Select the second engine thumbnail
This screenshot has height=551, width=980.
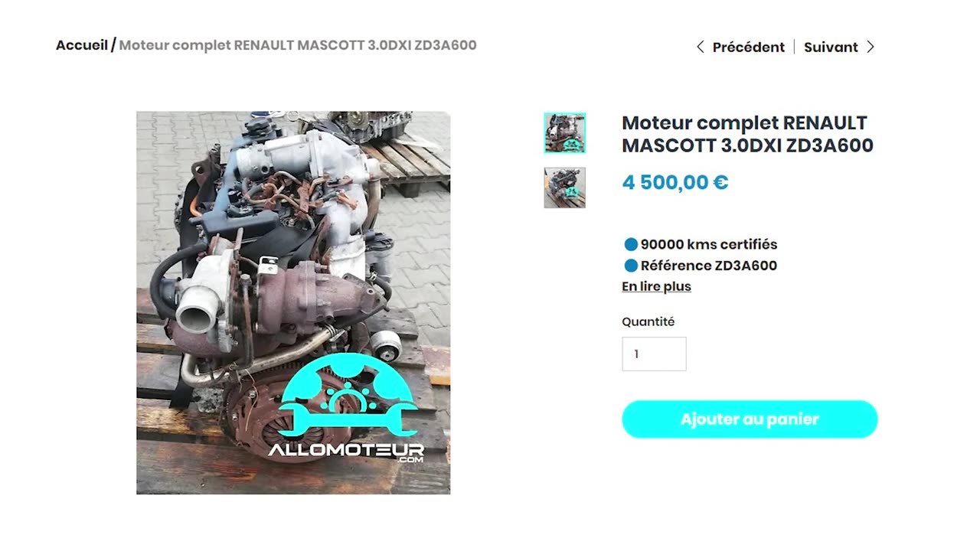coord(565,188)
